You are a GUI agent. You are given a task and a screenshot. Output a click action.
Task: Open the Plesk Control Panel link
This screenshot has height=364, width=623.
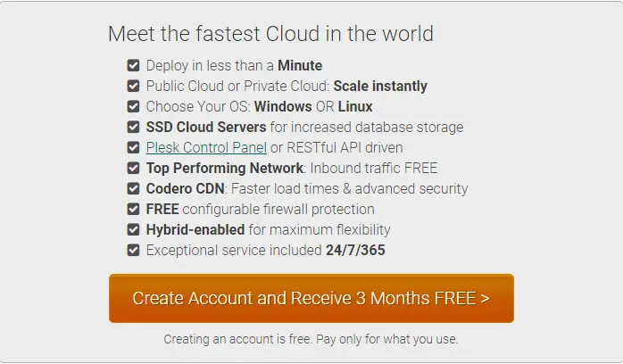[206, 148]
